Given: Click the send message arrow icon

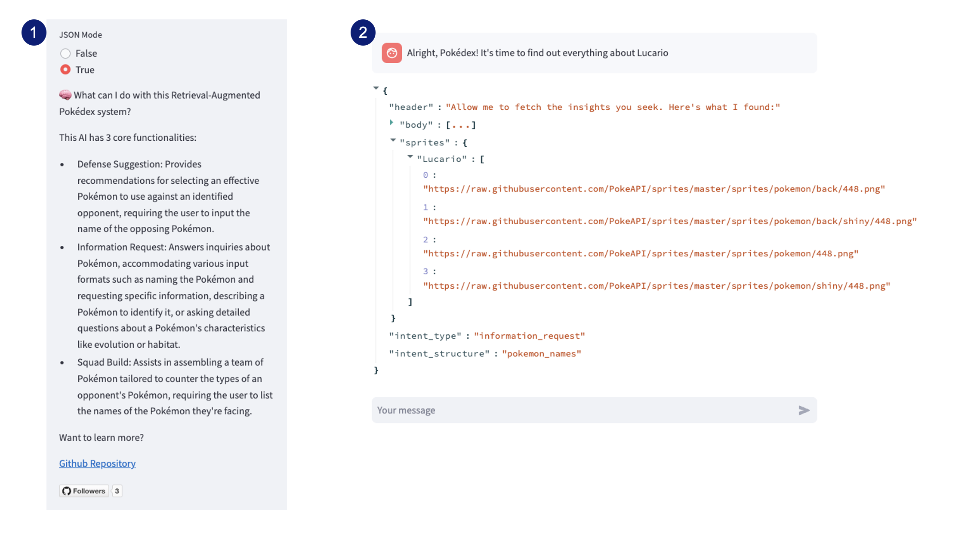Looking at the screenshot, I should pyautogui.click(x=804, y=410).
